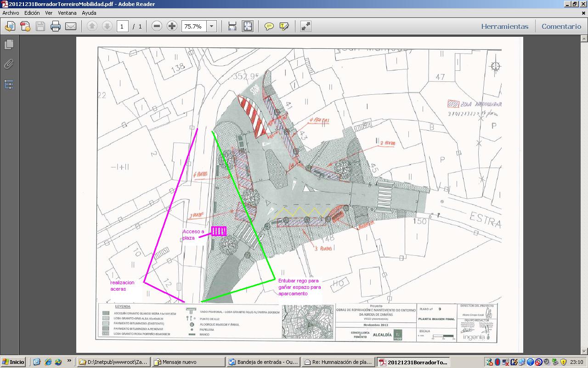Click the page number input field
The height and width of the screenshot is (368, 588).
point(122,26)
